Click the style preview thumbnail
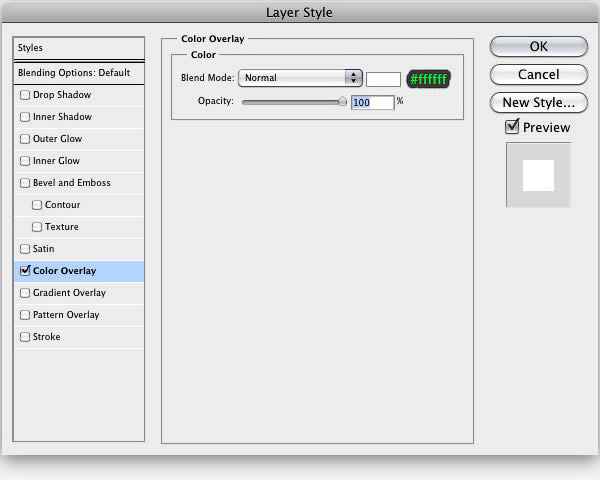 click(538, 175)
